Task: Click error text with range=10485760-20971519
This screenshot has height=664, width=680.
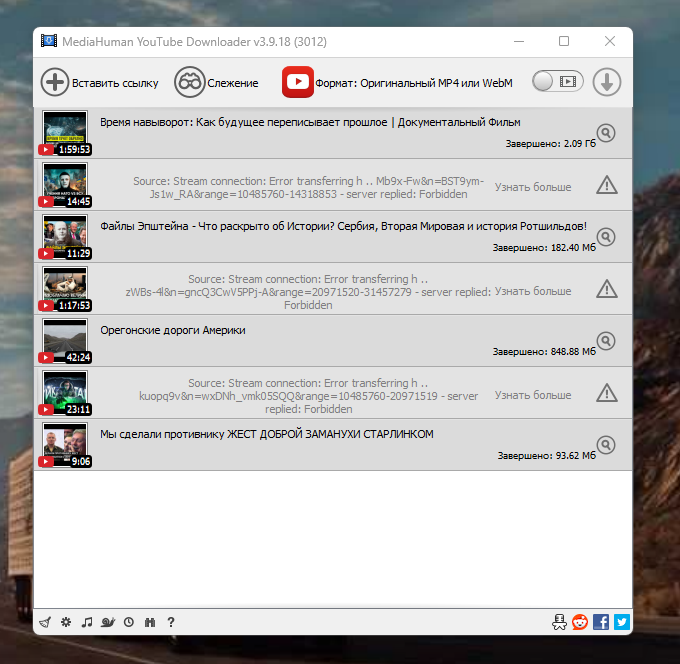Action: tap(308, 396)
